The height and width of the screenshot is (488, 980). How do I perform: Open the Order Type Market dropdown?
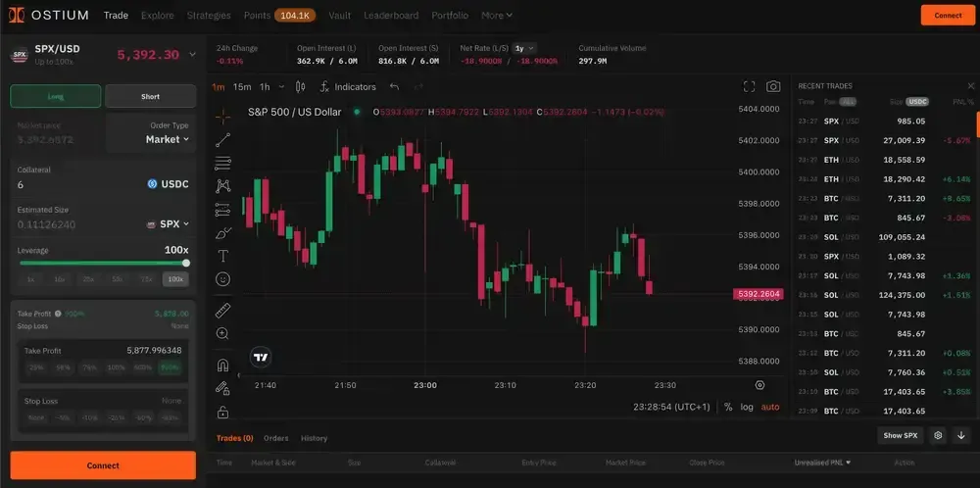point(168,139)
